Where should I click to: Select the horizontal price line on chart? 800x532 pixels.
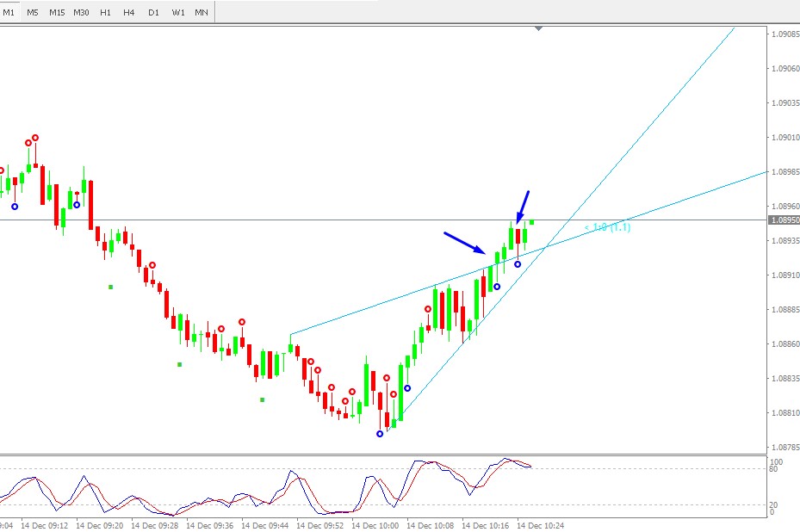382,220
